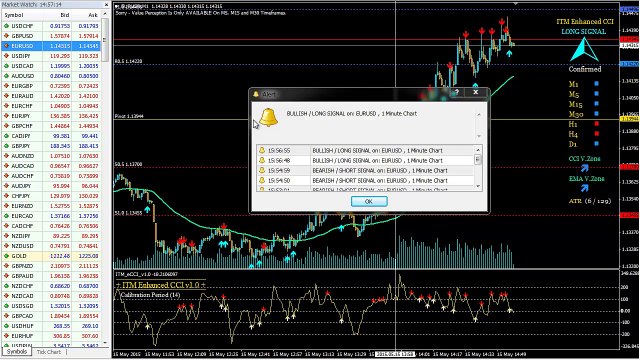Click the ITM Enhanced CCI title on chart
The height and width of the screenshot is (360, 640).
pyautogui.click(x=585, y=22)
